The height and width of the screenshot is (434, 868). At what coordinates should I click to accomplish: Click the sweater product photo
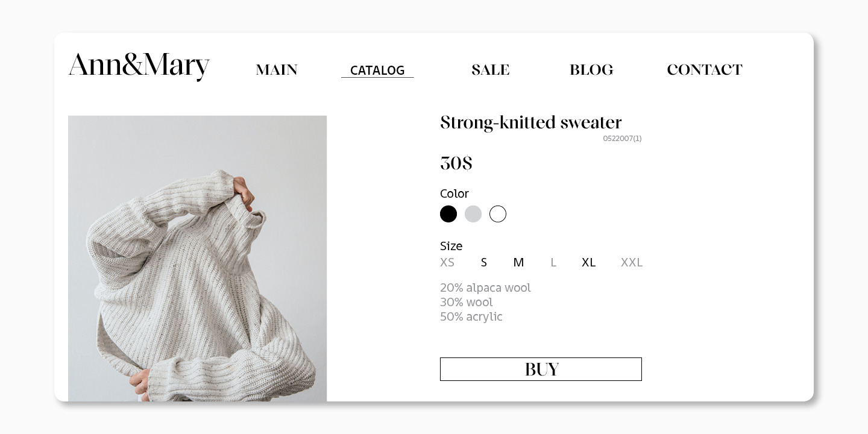point(197,258)
